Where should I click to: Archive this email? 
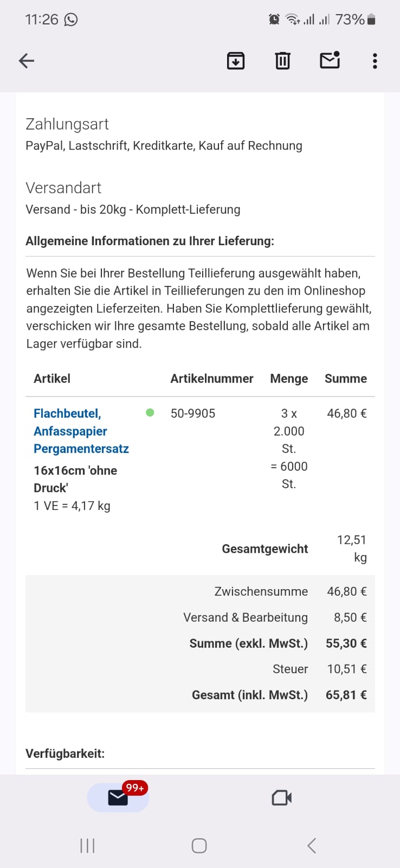(x=236, y=61)
